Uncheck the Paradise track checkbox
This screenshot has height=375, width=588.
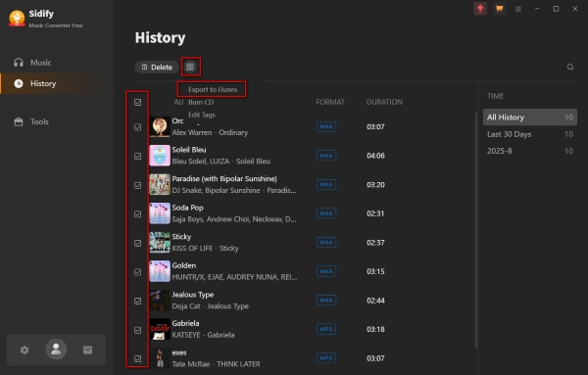(x=137, y=185)
